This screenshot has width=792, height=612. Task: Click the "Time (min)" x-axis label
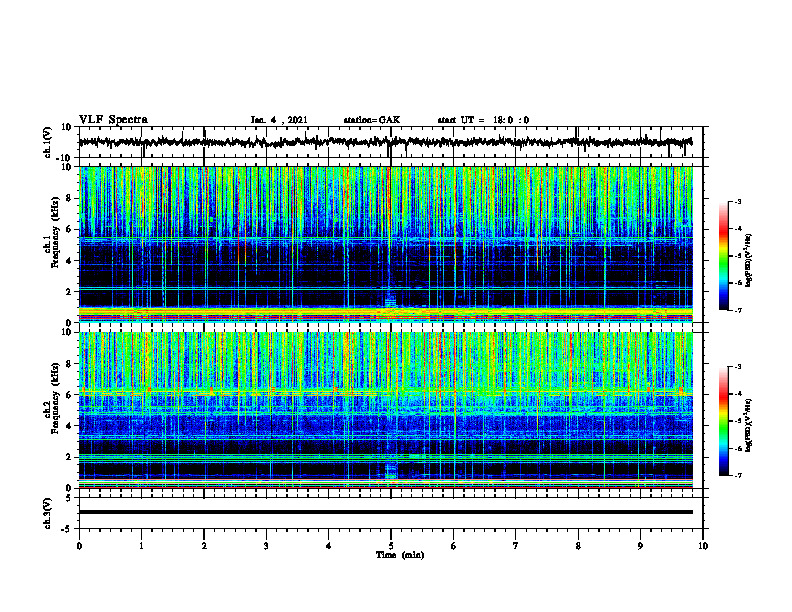coord(400,555)
